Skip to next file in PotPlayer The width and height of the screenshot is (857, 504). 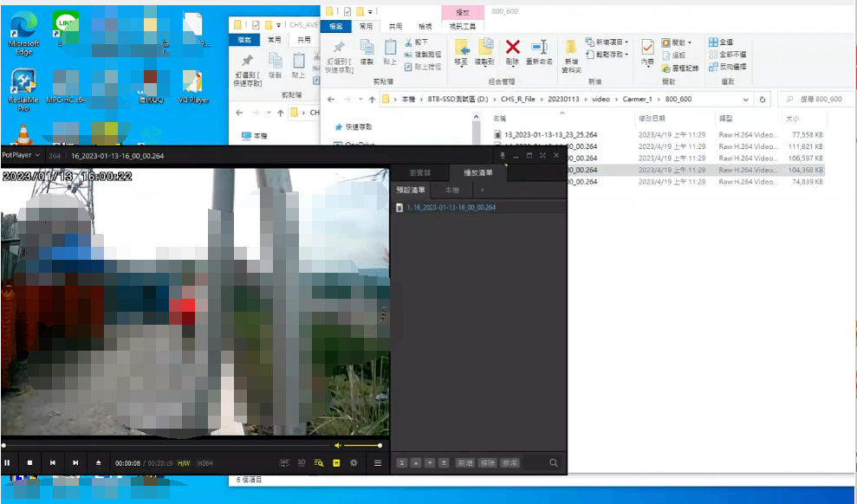(x=75, y=462)
